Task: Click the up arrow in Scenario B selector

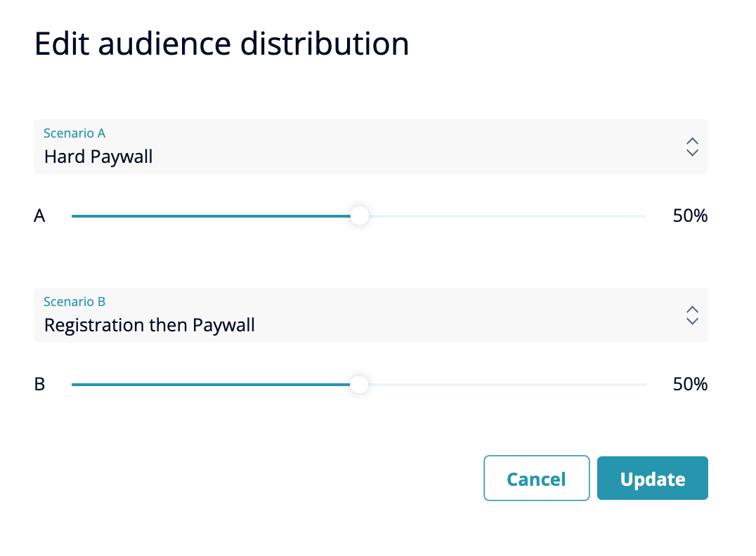Action: pos(692,309)
